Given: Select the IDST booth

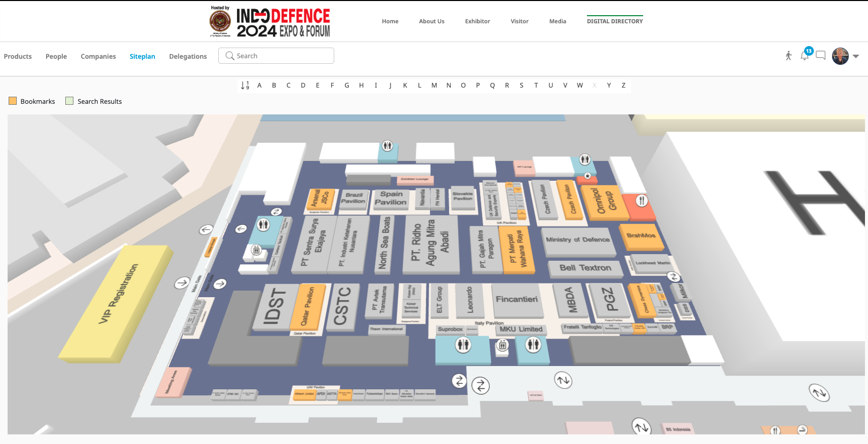Looking at the screenshot, I should tap(275, 307).
